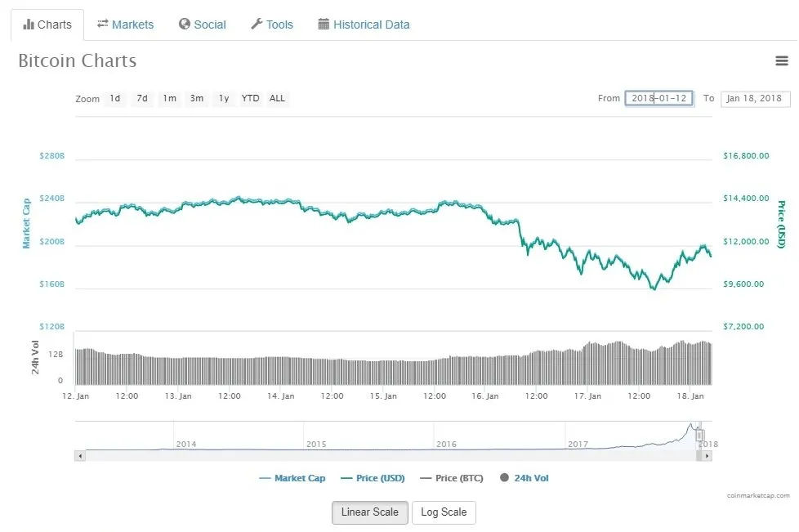
Task: Toggle the 24h Vol legend dot
Action: tap(504, 477)
